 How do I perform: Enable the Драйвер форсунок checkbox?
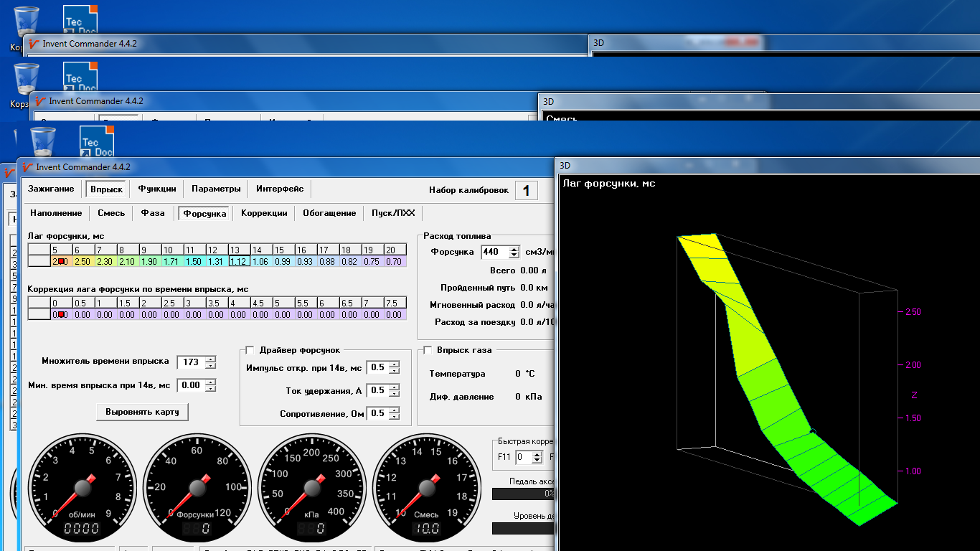(x=250, y=350)
